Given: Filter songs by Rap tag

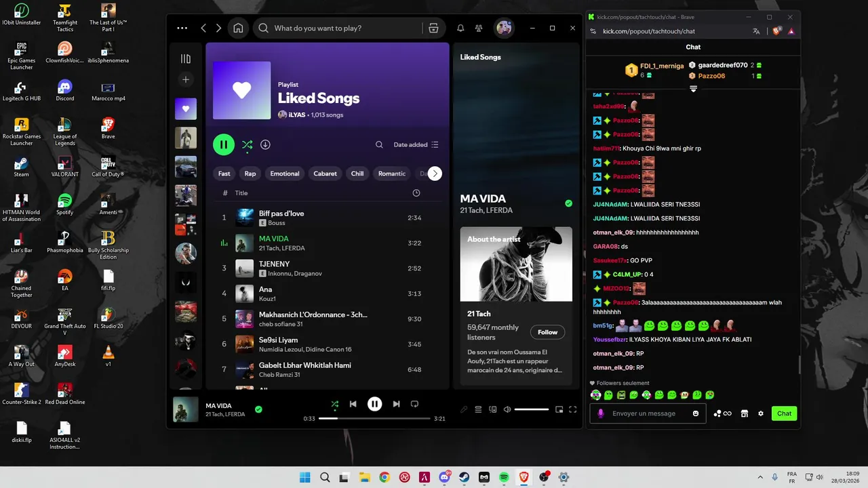Looking at the screenshot, I should 250,174.
